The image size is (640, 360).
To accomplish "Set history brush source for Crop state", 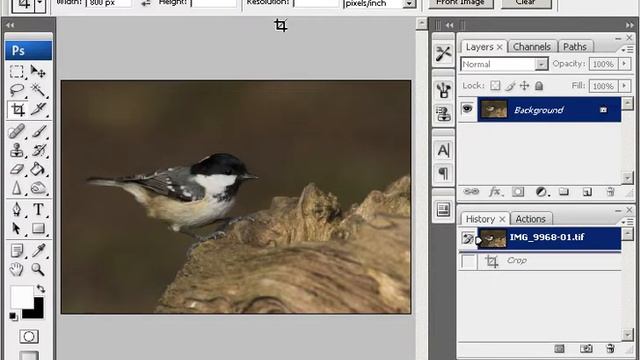I will pos(469,261).
